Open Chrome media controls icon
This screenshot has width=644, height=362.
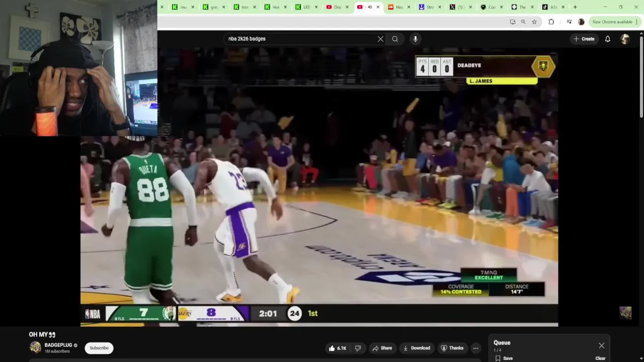pos(569,22)
